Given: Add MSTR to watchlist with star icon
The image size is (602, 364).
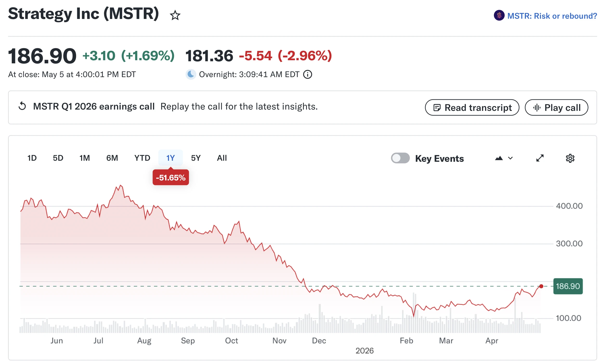Looking at the screenshot, I should 175,15.
